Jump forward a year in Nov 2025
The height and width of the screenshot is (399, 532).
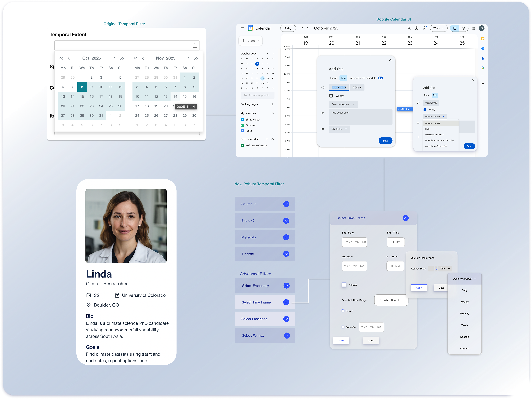click(196, 58)
